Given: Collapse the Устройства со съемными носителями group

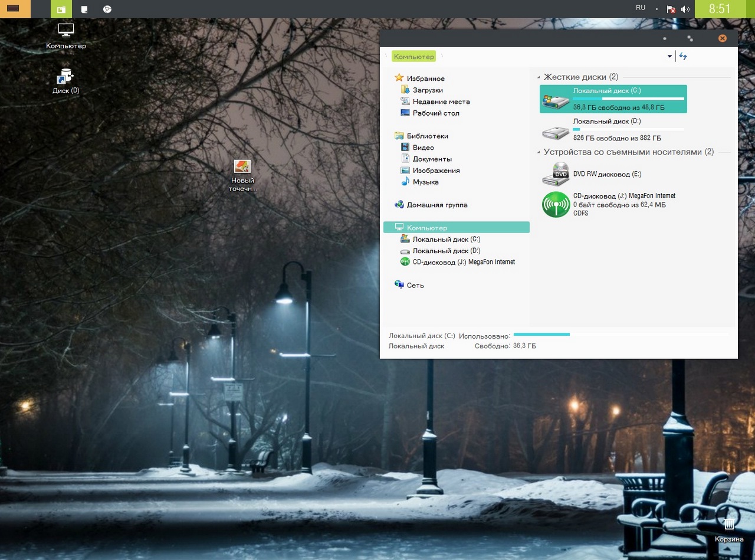Looking at the screenshot, I should click(x=539, y=152).
